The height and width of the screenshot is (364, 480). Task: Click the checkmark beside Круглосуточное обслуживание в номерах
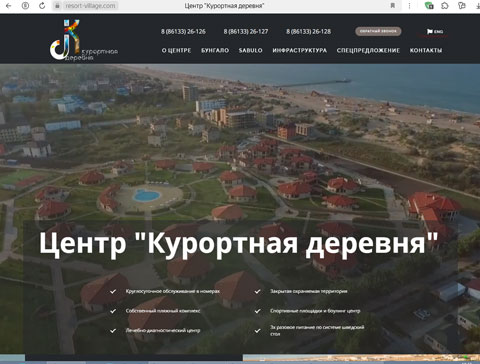(x=113, y=291)
